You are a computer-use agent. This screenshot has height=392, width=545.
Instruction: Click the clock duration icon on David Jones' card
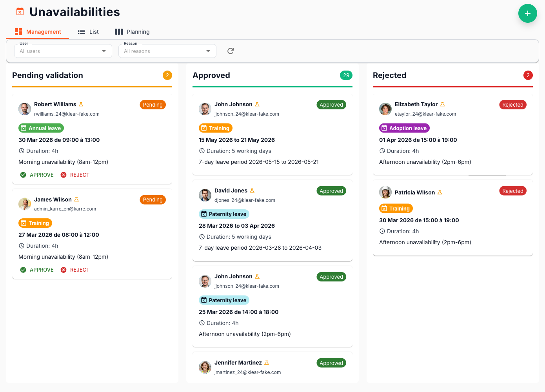[202, 237]
